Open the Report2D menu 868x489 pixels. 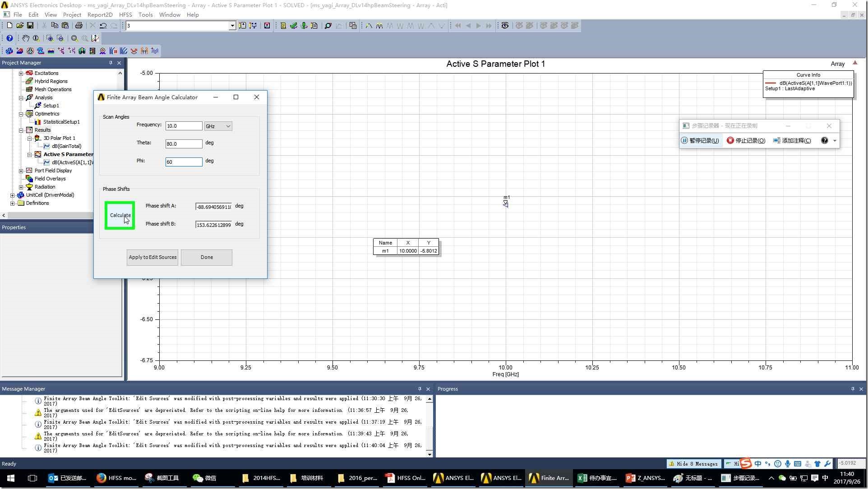click(x=100, y=15)
